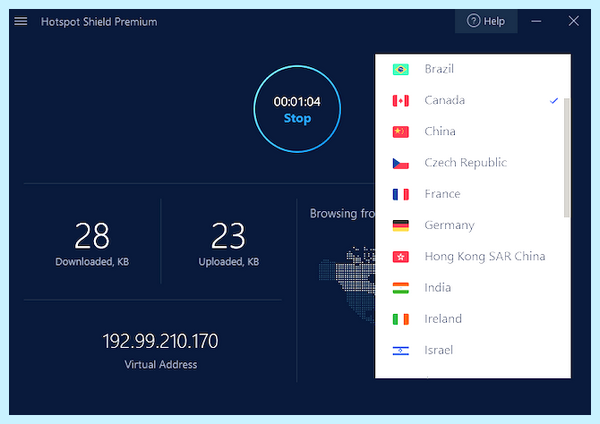Click the help question mark icon
The height and width of the screenshot is (424, 600).
473,21
